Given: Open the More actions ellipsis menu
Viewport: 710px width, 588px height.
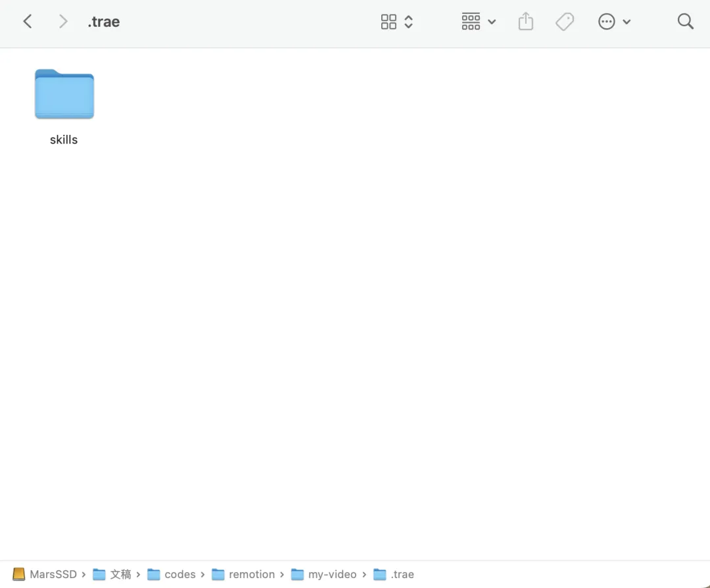Looking at the screenshot, I should click(x=607, y=21).
